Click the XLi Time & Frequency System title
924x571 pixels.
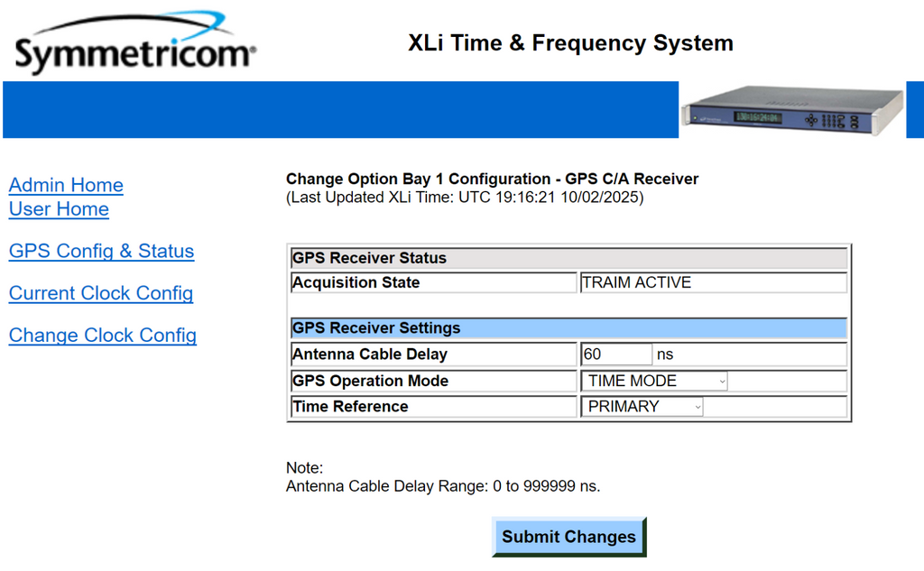coord(570,42)
